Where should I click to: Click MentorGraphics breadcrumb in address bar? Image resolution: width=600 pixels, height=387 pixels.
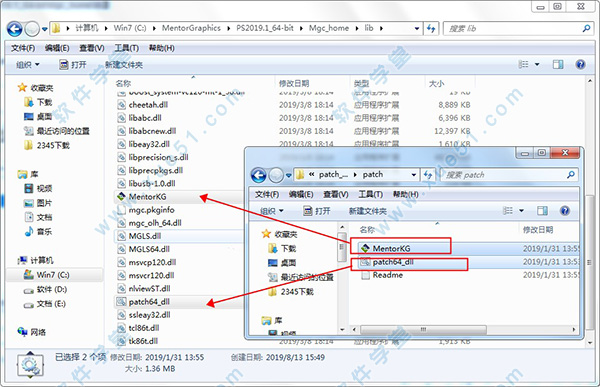191,28
